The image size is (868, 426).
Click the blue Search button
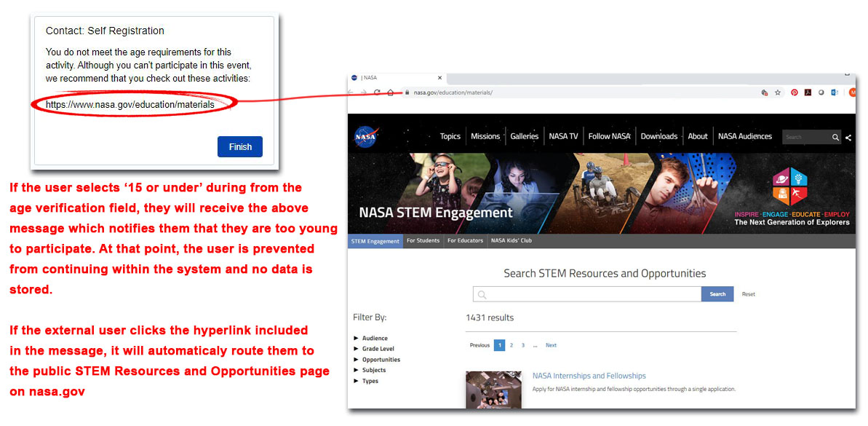[x=717, y=294]
